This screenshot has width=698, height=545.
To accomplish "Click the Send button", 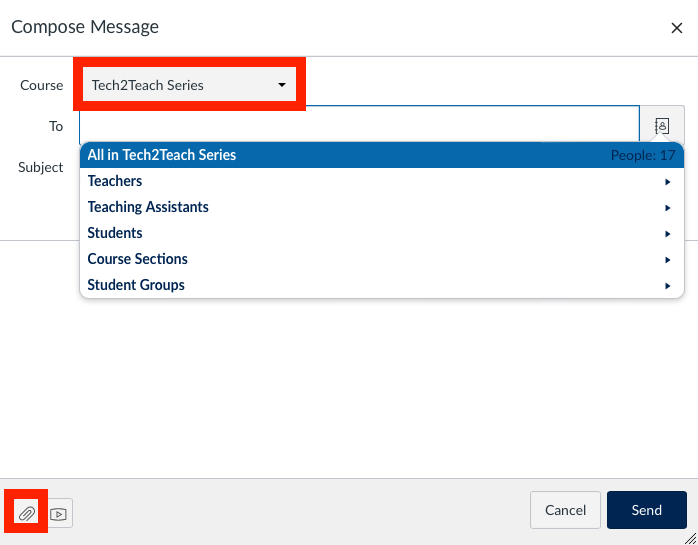I will (646, 510).
